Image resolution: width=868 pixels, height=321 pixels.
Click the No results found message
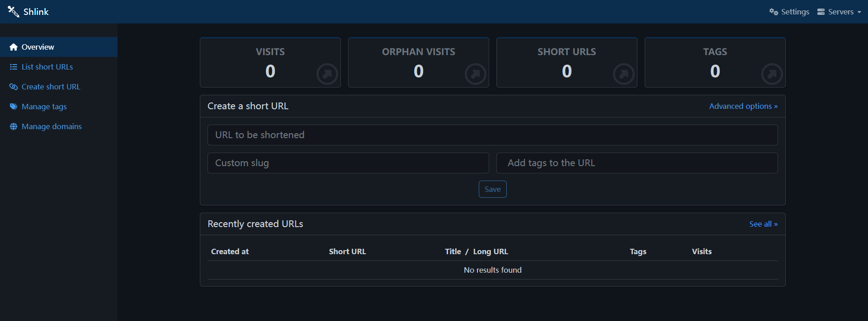493,270
